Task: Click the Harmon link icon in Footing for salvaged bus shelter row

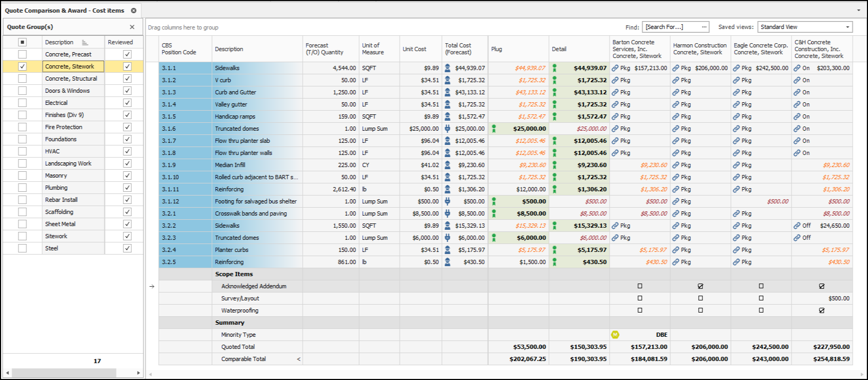Action: pyautogui.click(x=676, y=201)
